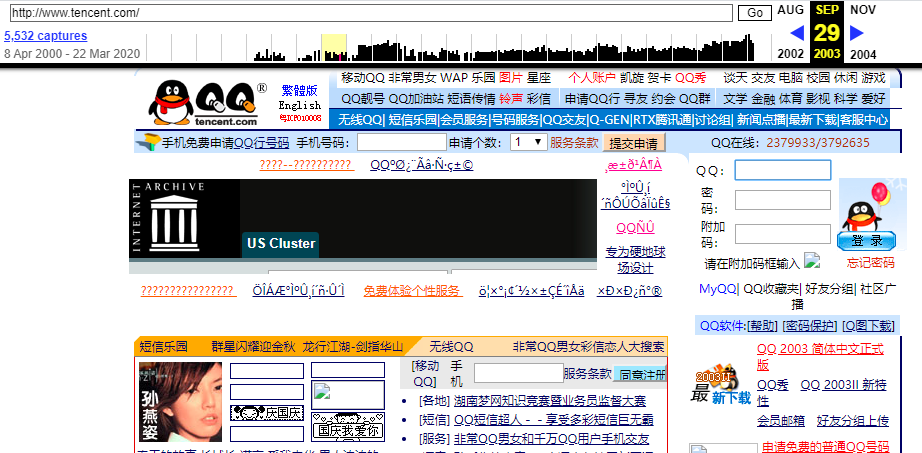922x453 pixels.
Task: Open the 服务条款 link beside 申请个数
Action: tap(574, 142)
